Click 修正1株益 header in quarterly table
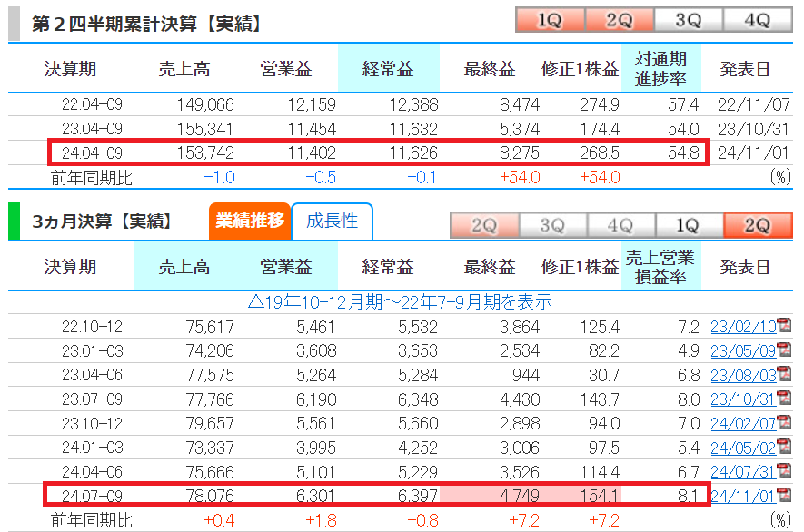The width and height of the screenshot is (804, 532). [580, 267]
